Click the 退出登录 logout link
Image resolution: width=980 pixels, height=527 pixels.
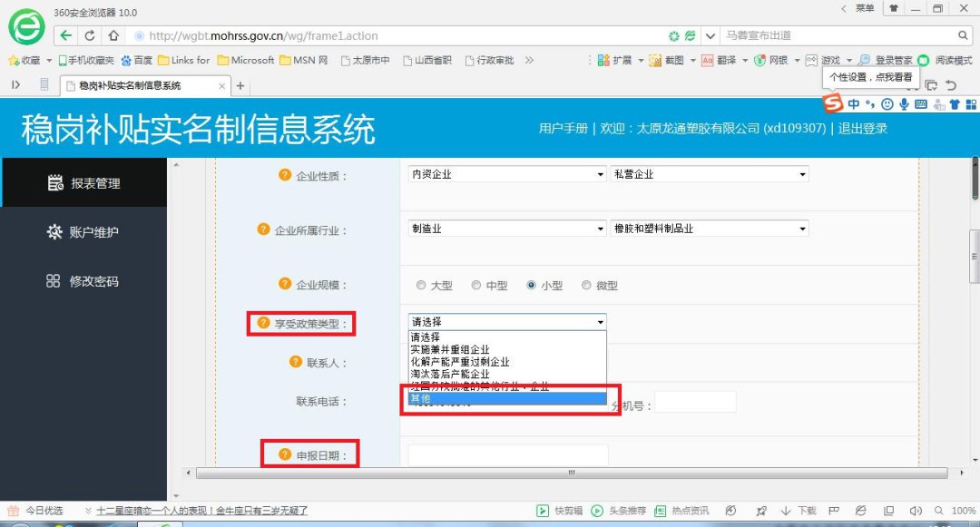862,129
